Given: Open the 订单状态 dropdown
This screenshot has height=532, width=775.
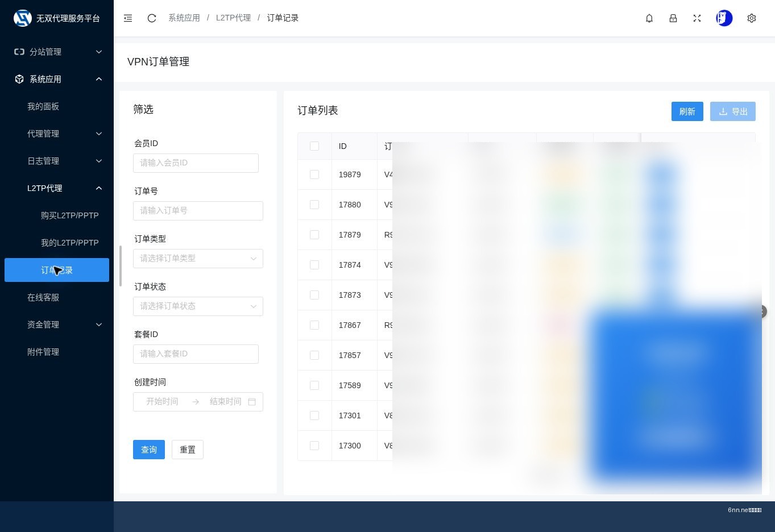Looking at the screenshot, I should pos(198,306).
